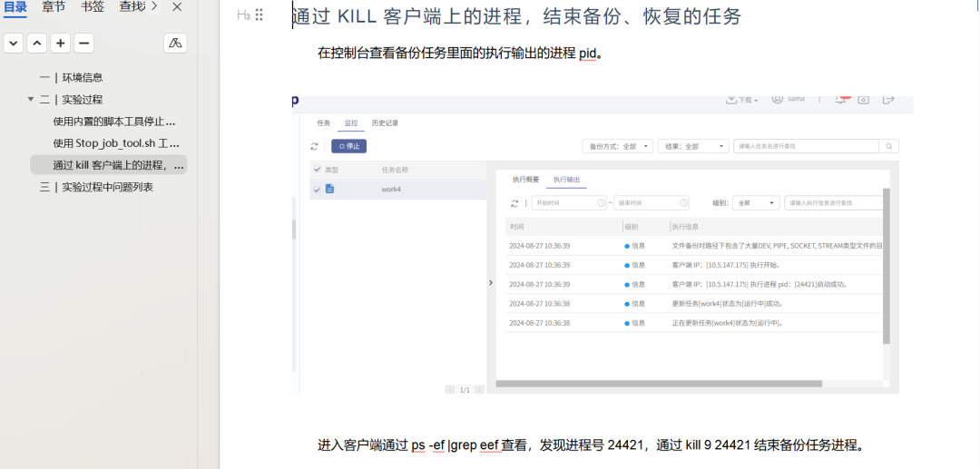Click the clock icon in 结束时间 field
The width and height of the screenshot is (980, 469).
click(684, 203)
